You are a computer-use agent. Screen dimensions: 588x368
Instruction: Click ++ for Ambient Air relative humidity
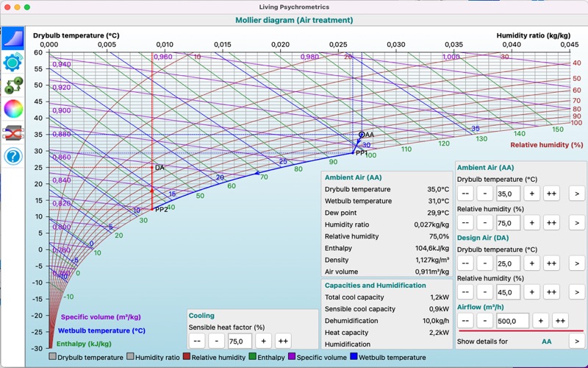551,223
